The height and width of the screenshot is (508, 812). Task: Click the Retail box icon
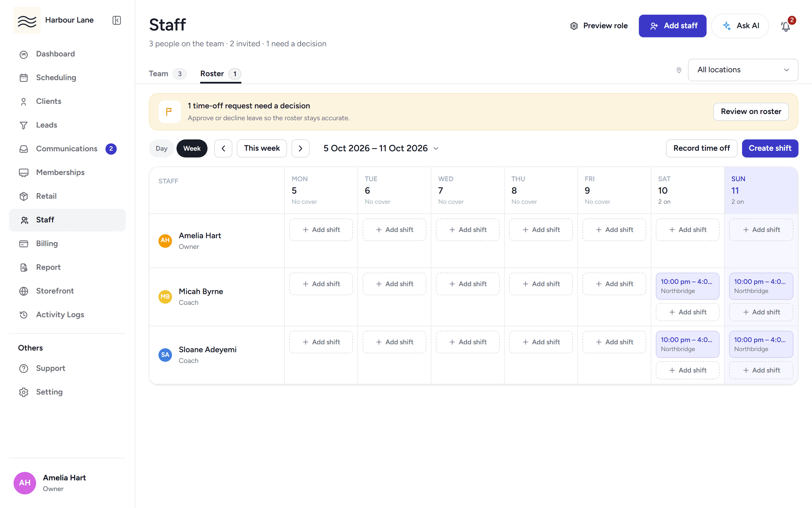click(23, 196)
